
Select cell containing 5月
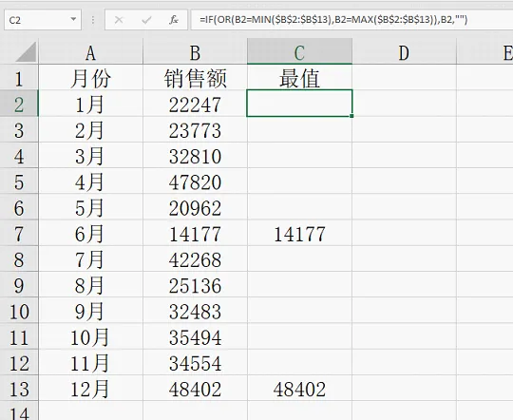(x=90, y=207)
